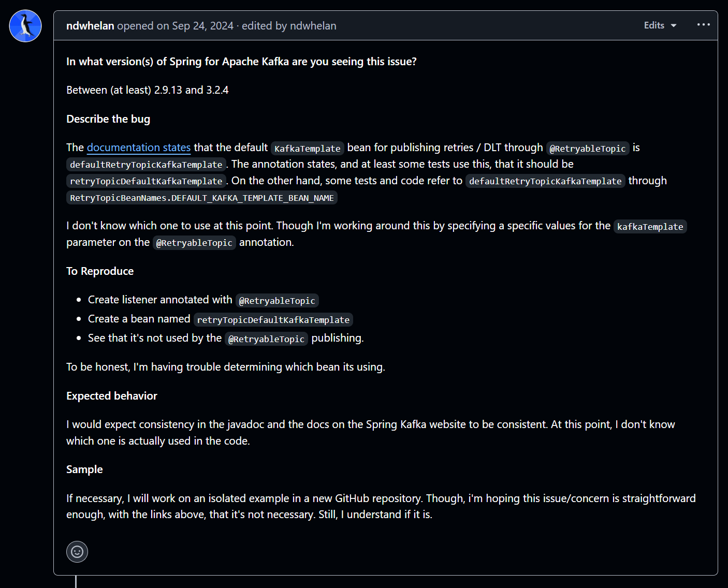Image resolution: width=728 pixels, height=588 pixels.
Task: Expand the Edits history dropdown
Action: 660,25
